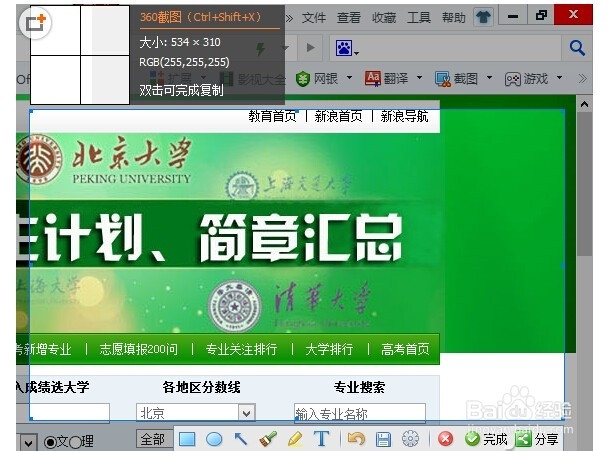This screenshot has height=451, width=608.
Task: Select the 文 radio button
Action: (50, 442)
